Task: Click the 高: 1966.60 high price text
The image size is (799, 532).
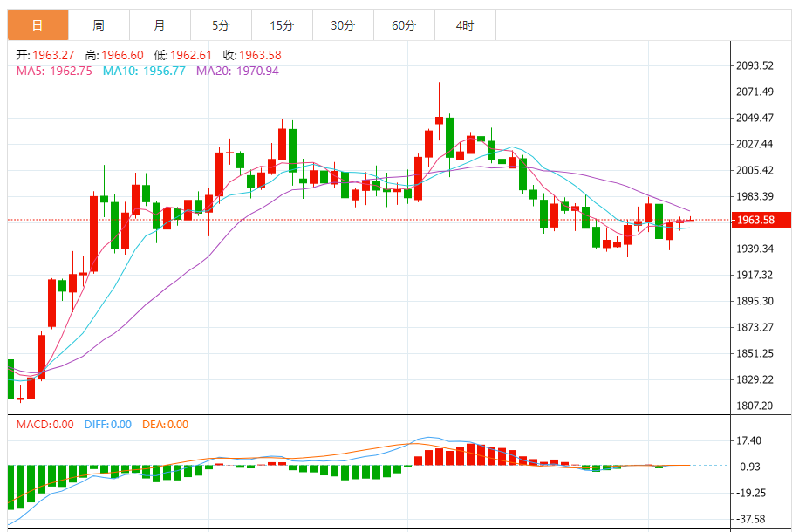Action: pos(114,55)
